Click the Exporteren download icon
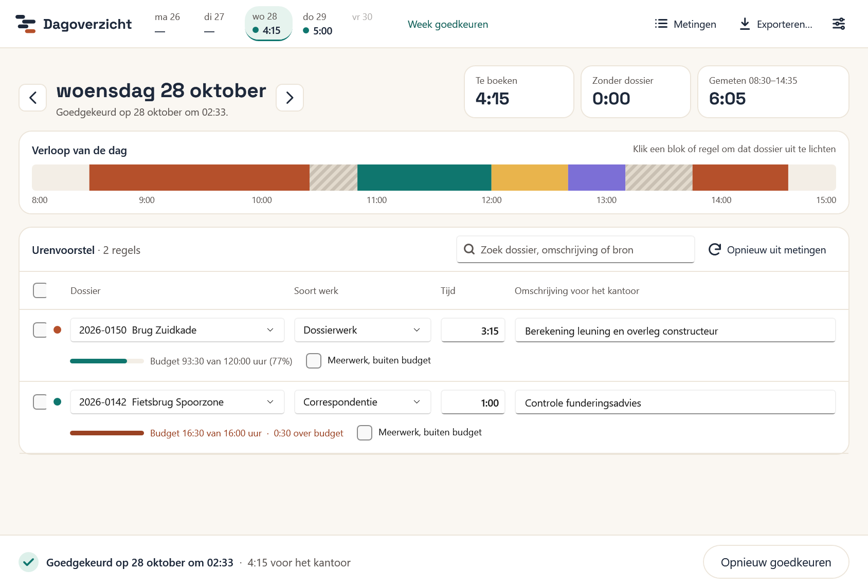Viewport: 868px width, 588px height. (x=745, y=24)
